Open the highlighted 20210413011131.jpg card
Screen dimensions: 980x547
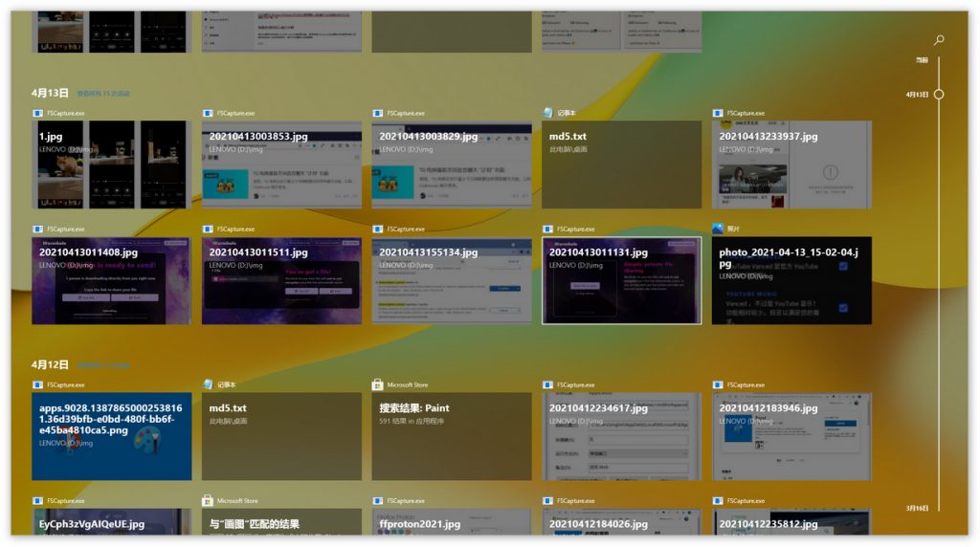pos(621,281)
